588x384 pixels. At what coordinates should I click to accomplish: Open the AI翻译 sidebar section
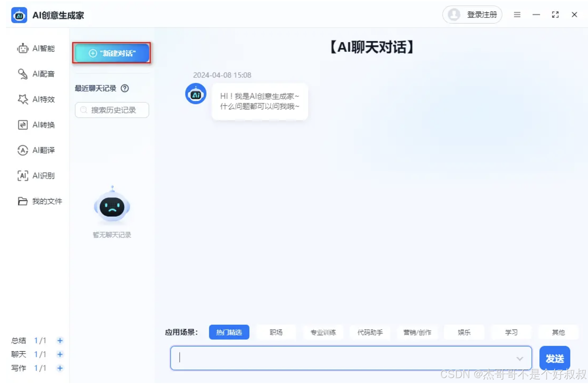click(x=36, y=150)
